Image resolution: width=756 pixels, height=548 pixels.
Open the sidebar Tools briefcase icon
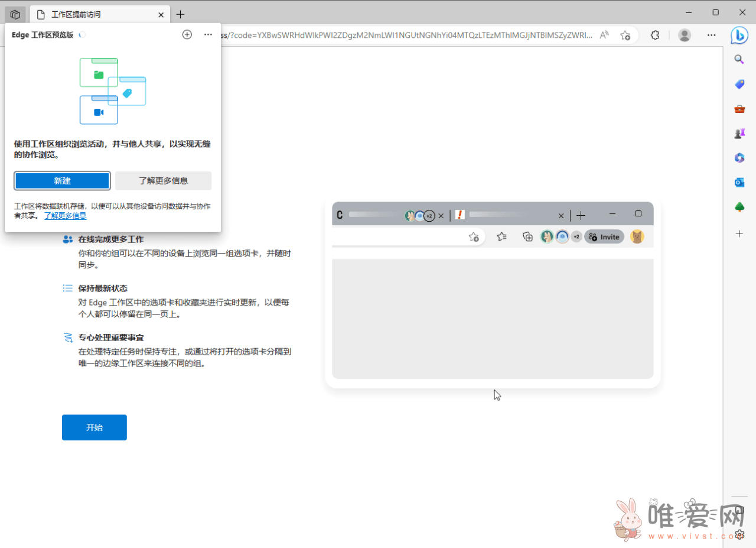(x=739, y=109)
